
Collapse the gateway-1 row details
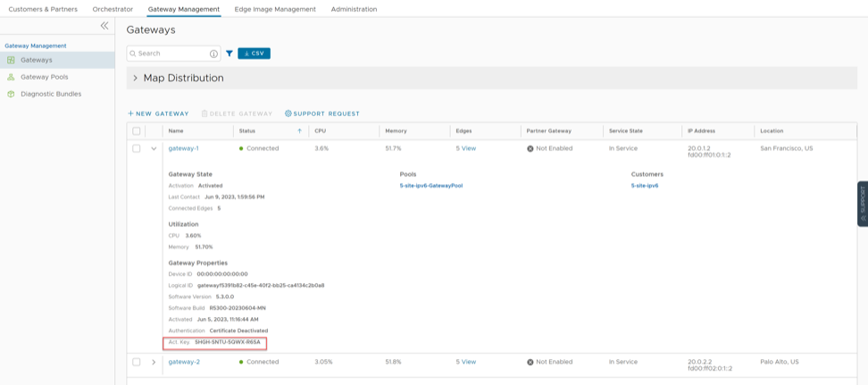(x=154, y=148)
